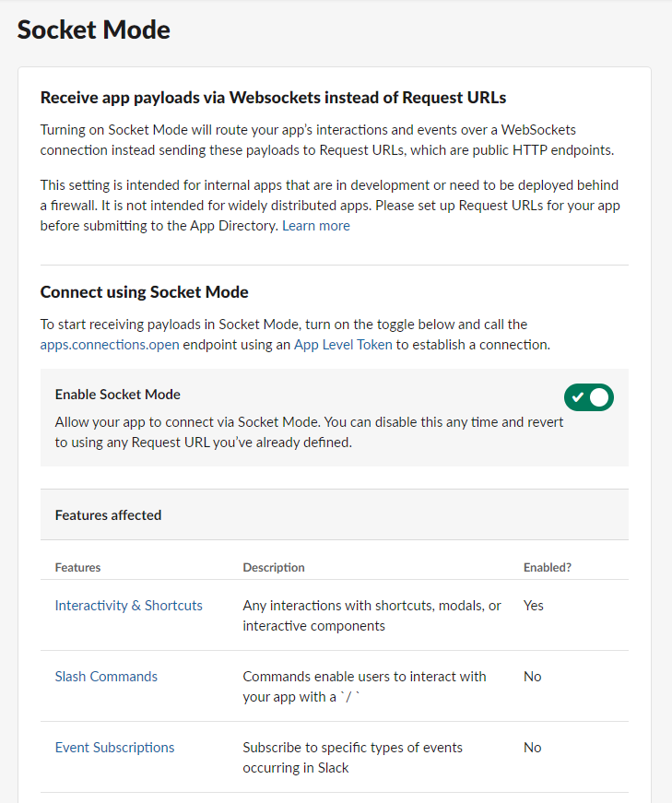Click 'No' in Slash Commands row

[x=532, y=677]
